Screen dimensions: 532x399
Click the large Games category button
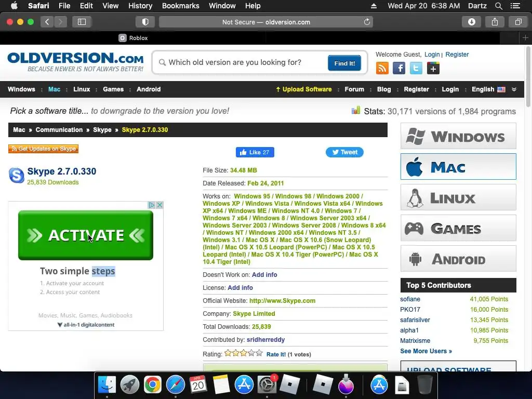point(458,228)
